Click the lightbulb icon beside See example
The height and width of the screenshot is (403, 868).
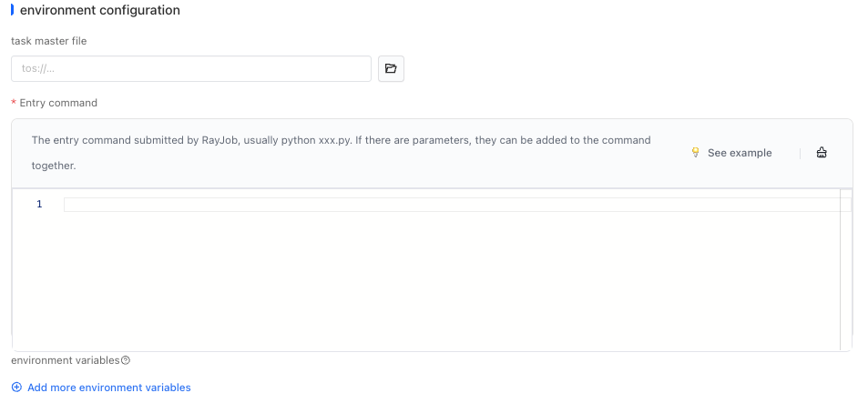[x=696, y=153]
